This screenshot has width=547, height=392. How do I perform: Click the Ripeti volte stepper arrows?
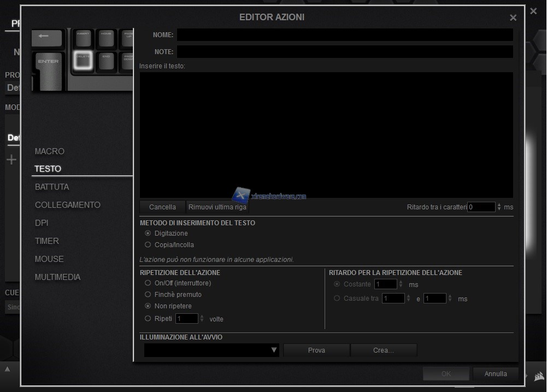click(x=202, y=319)
